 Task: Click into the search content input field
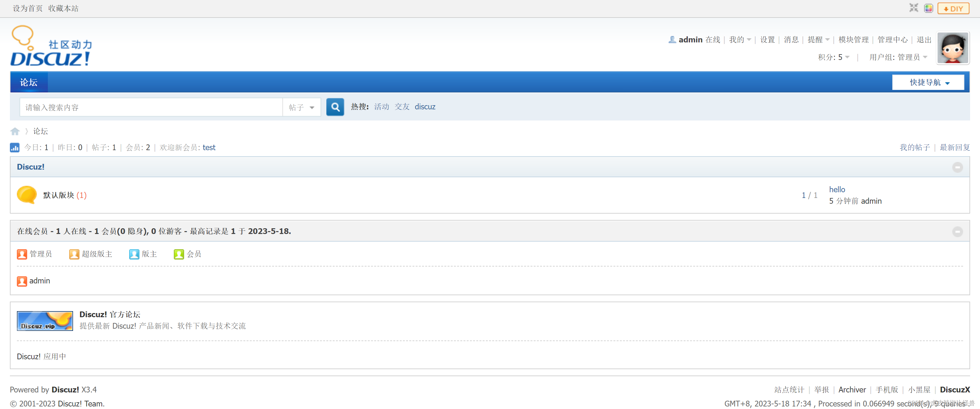click(x=151, y=107)
